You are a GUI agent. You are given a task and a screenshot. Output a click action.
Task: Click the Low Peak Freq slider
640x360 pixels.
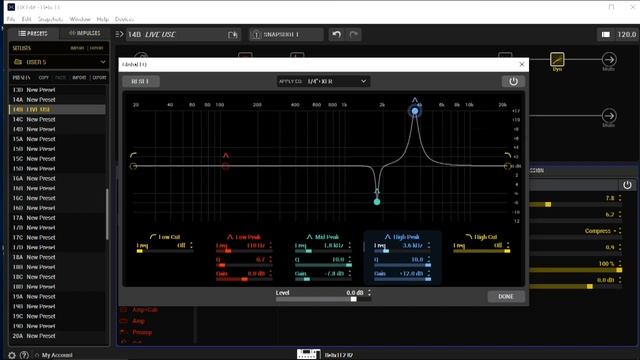244,251
